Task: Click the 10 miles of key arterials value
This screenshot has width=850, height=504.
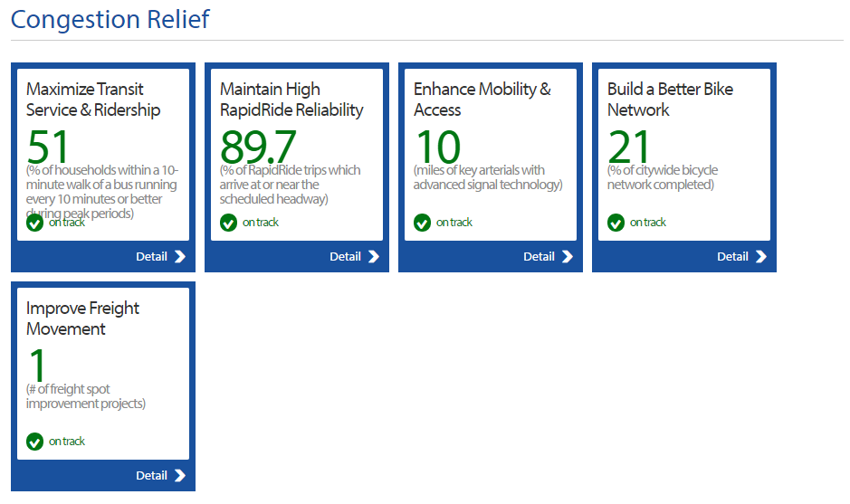Action: [437, 146]
